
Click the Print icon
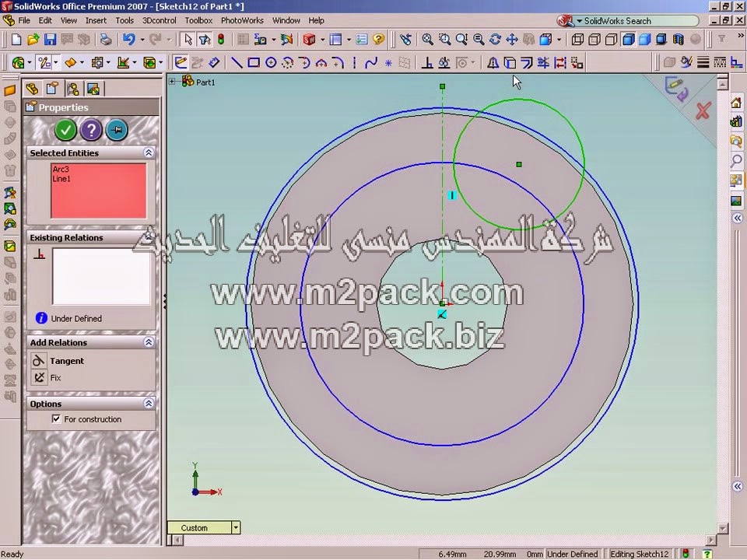106,39
